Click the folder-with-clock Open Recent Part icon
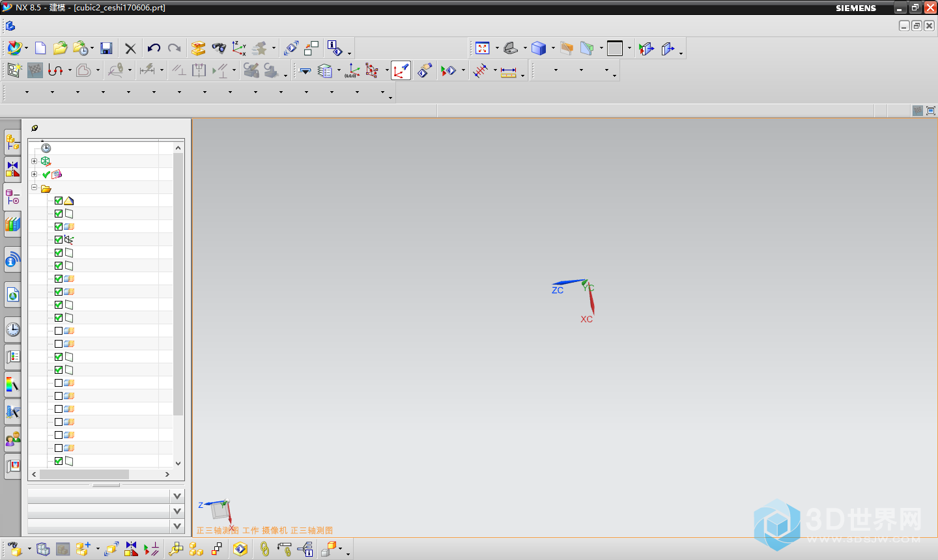 [x=81, y=48]
